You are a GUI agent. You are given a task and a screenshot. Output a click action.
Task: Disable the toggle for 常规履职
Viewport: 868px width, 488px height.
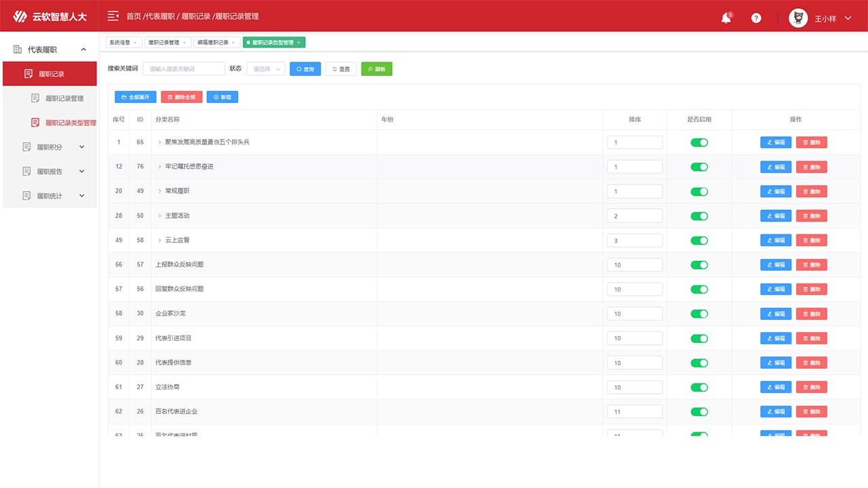click(698, 192)
